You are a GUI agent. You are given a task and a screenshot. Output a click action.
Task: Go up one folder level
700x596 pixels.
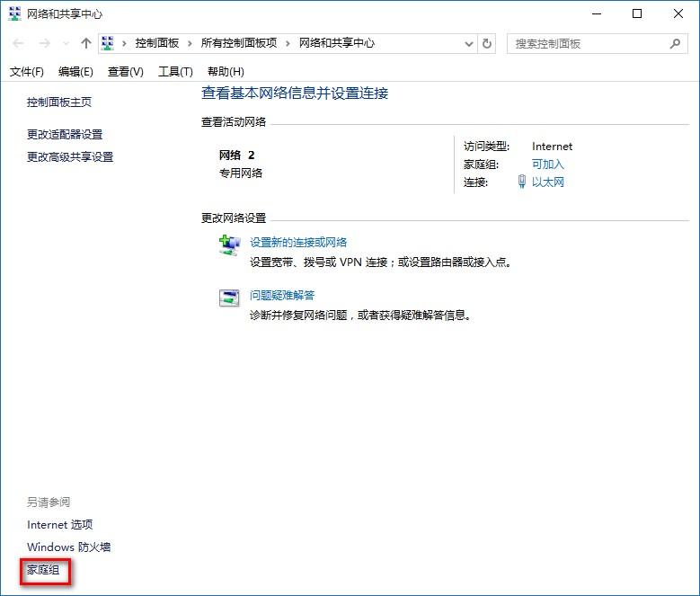(x=85, y=43)
